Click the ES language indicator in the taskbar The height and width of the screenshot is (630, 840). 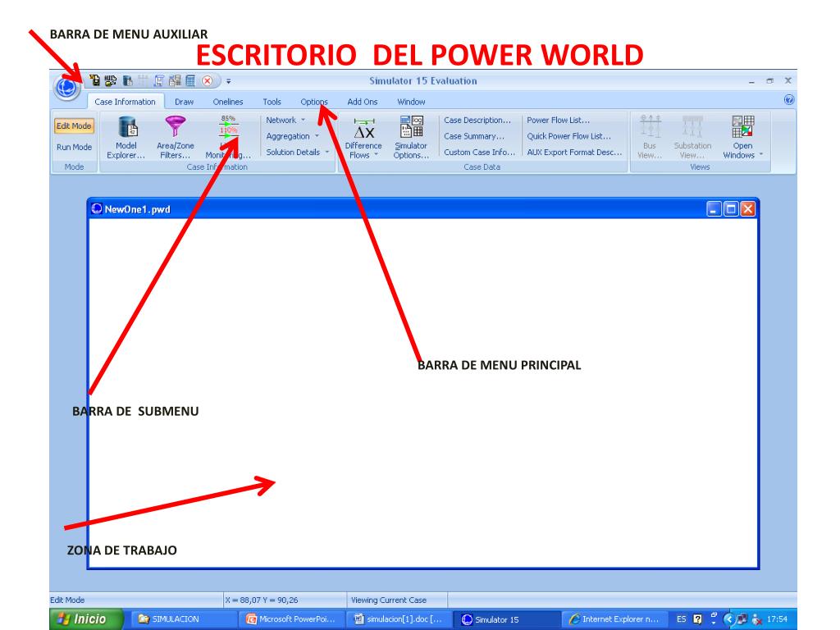[681, 619]
